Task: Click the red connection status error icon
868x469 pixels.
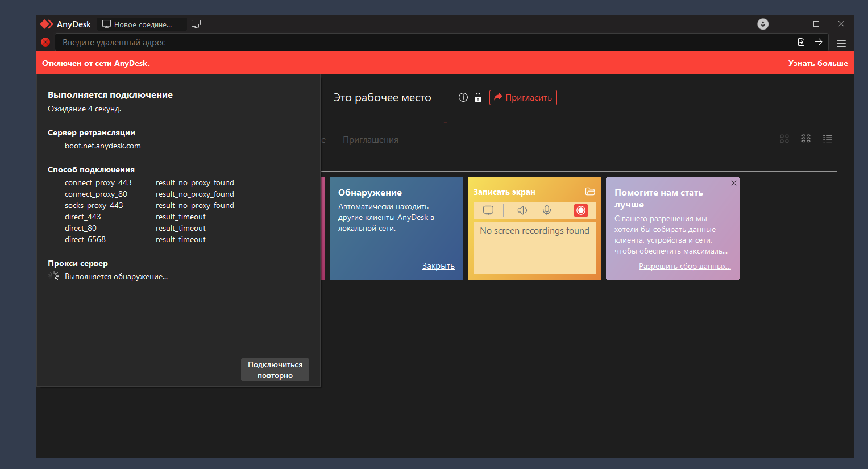Action: coord(45,42)
